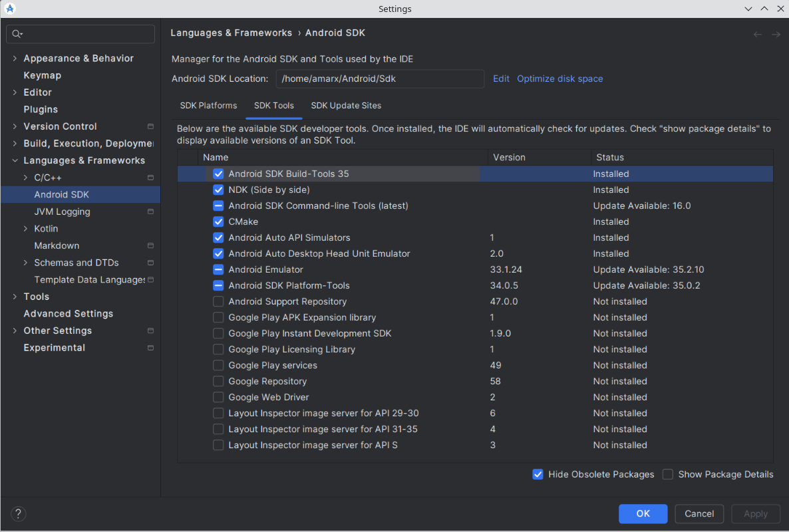Uncheck the CMake checkbox

(x=218, y=221)
